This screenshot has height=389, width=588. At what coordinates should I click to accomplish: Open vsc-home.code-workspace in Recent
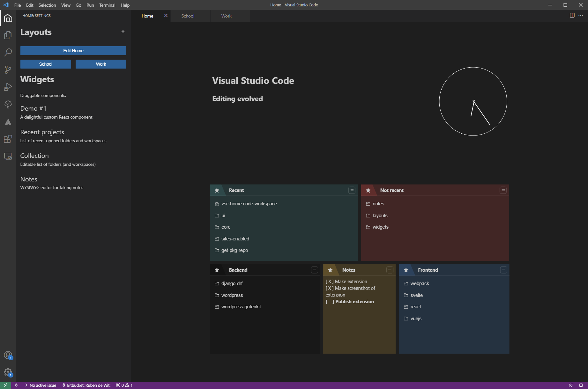pyautogui.click(x=246, y=204)
